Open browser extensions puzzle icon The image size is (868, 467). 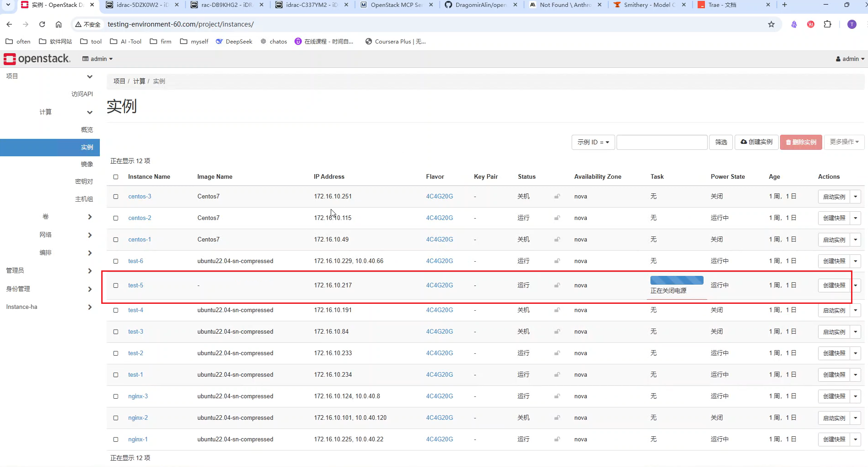click(x=827, y=24)
